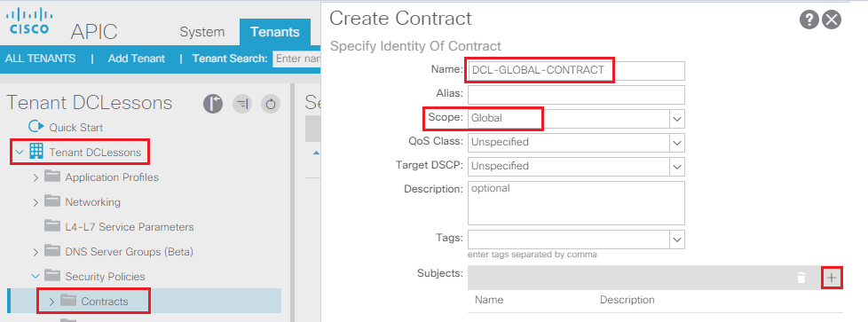Switch to the Tenants tab
Screen dimensions: 868x322
point(275,32)
